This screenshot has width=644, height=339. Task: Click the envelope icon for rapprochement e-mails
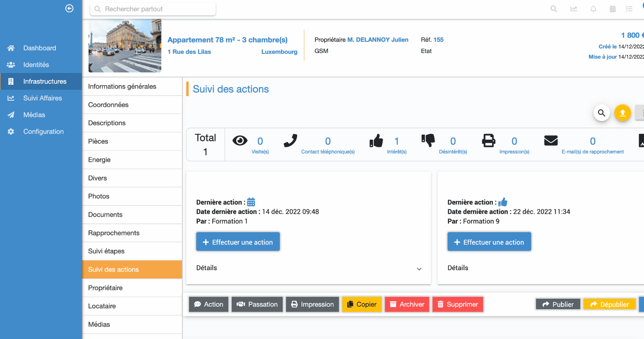click(x=551, y=141)
